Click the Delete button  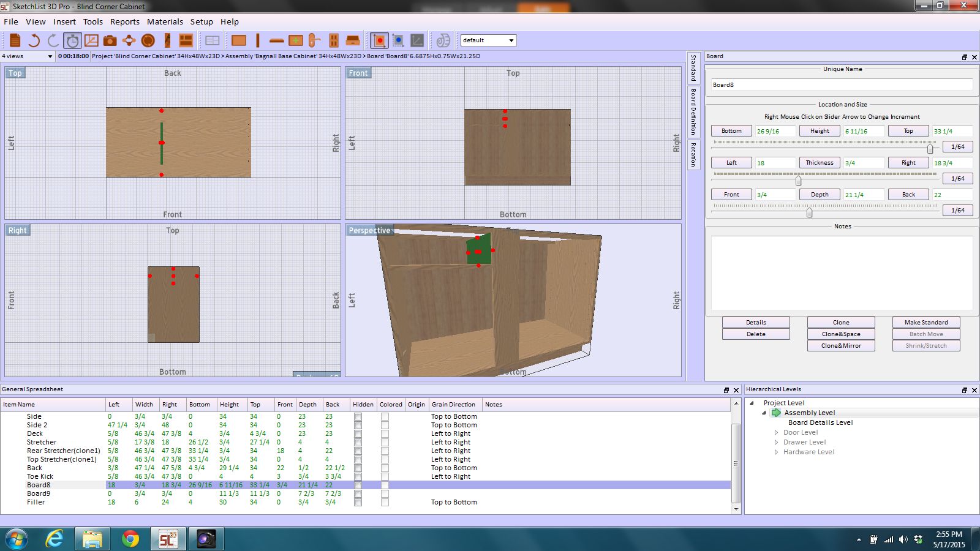[756, 334]
